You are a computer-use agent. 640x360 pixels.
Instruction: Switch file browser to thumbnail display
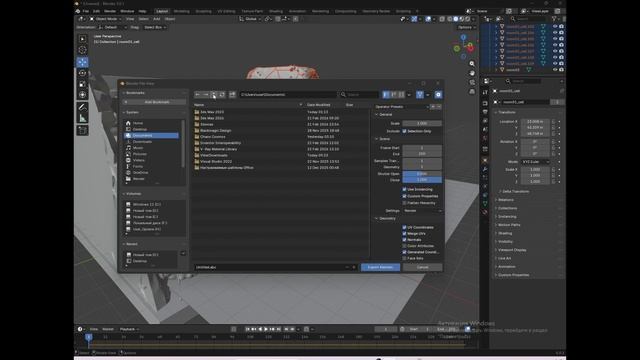402,95
